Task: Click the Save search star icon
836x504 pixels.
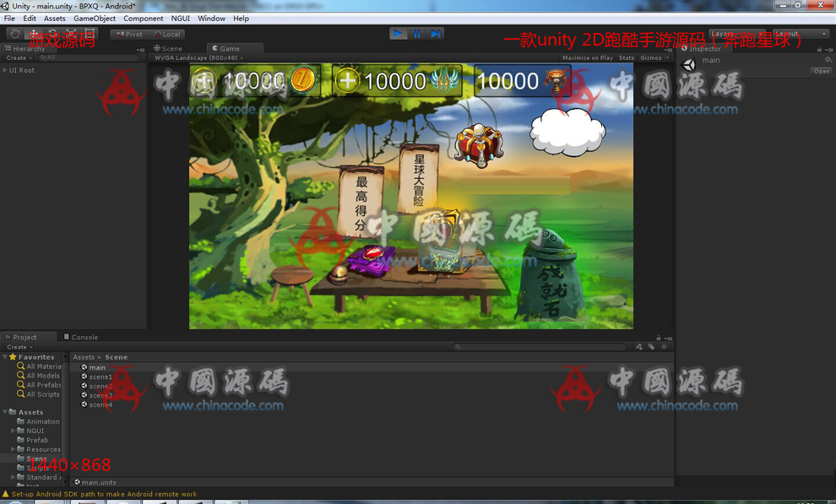Action: [664, 347]
